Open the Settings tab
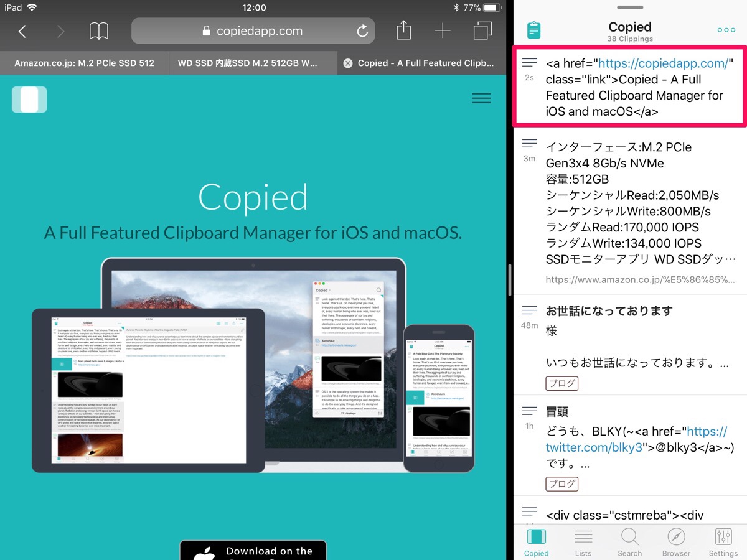 tap(723, 543)
